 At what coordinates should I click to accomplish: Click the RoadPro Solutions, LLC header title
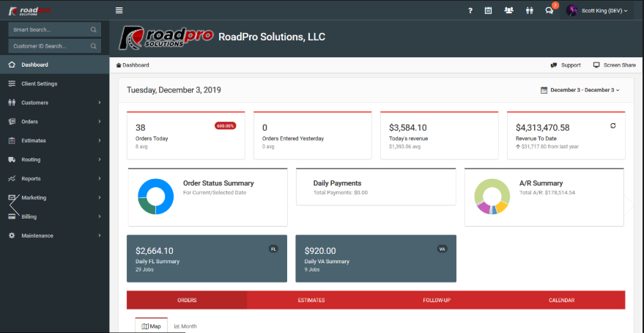pos(272,37)
